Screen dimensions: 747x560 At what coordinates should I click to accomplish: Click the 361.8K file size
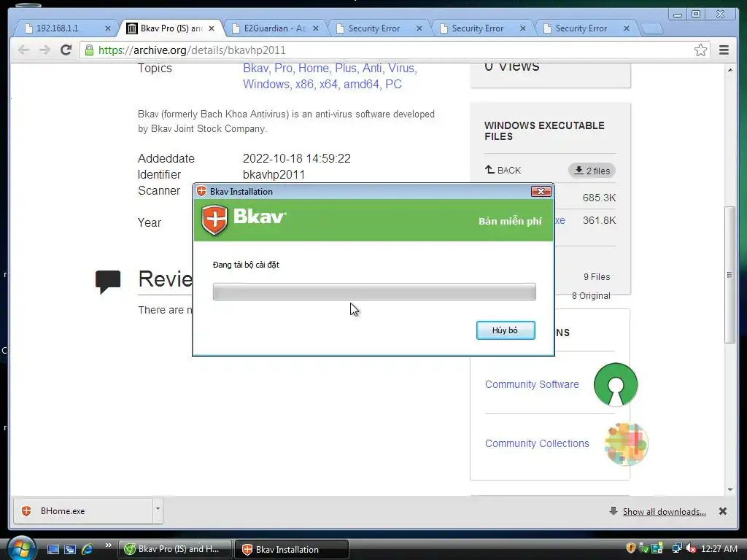[599, 220]
